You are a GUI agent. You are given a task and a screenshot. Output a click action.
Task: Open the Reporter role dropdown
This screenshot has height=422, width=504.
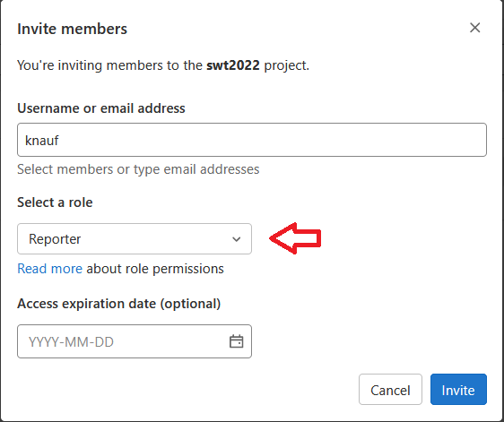tap(135, 239)
